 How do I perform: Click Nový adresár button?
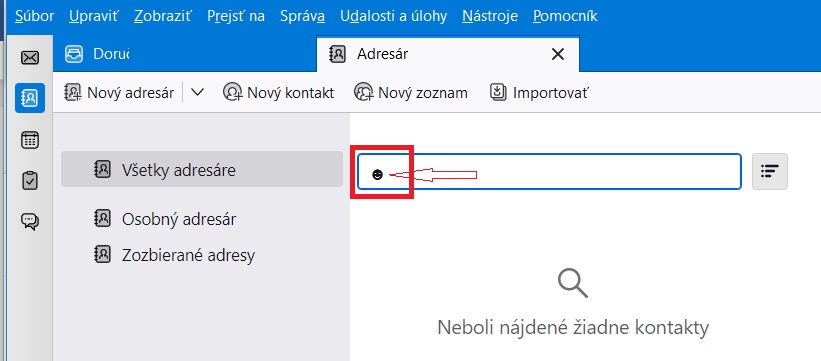click(119, 93)
